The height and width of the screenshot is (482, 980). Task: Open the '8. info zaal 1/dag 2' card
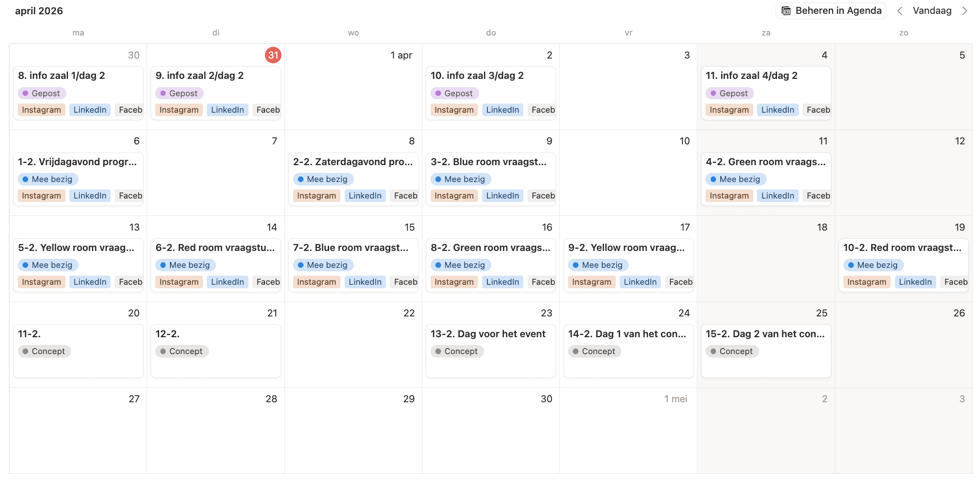click(62, 76)
